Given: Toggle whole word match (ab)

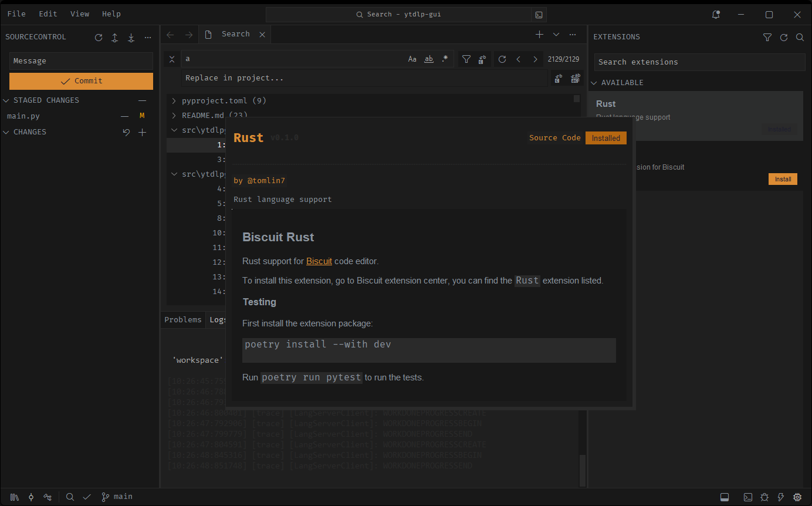Looking at the screenshot, I should pyautogui.click(x=429, y=59).
